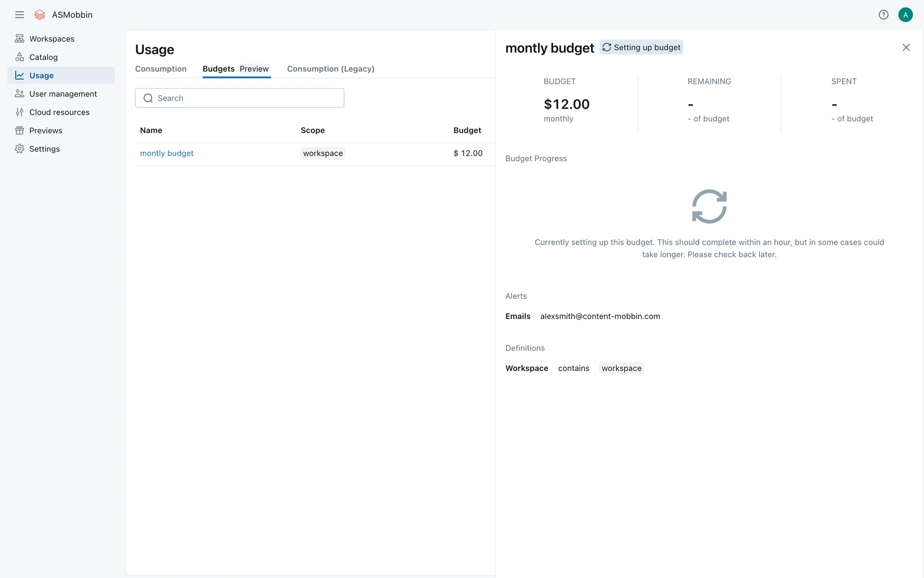Click the Search budgets input field
Viewport: 924px width, 578px height.
pyautogui.click(x=240, y=98)
